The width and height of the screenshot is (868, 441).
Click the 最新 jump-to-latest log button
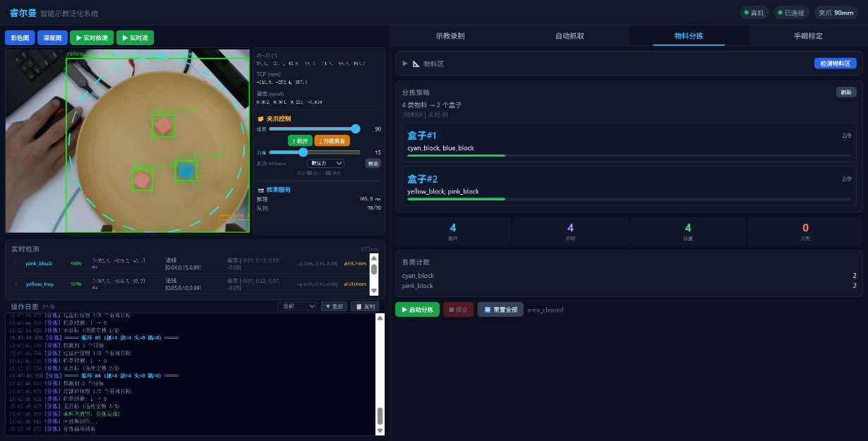(x=334, y=306)
